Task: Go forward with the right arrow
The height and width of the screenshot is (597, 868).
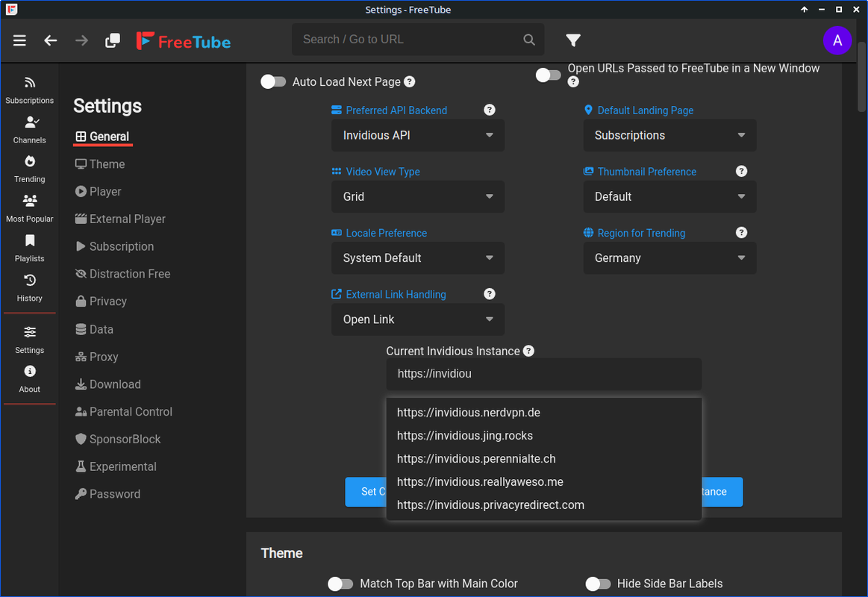Action: click(x=81, y=40)
